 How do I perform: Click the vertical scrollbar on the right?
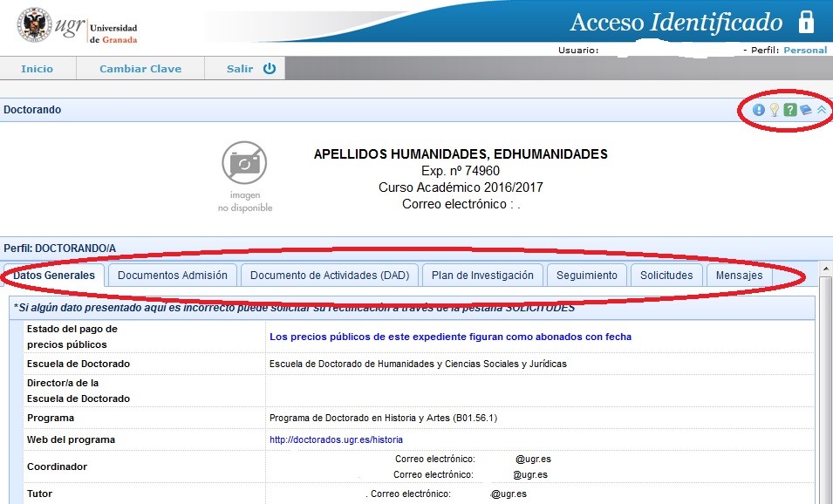click(x=825, y=392)
